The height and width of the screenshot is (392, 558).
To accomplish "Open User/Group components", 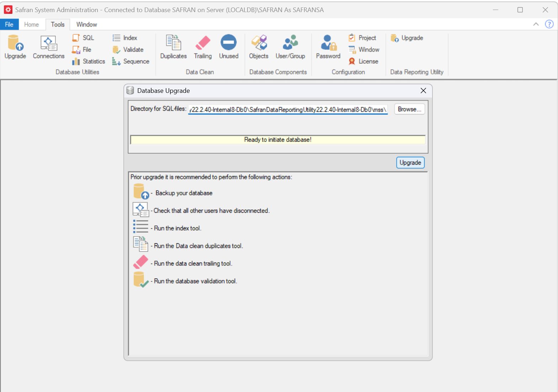I will 290,47.
